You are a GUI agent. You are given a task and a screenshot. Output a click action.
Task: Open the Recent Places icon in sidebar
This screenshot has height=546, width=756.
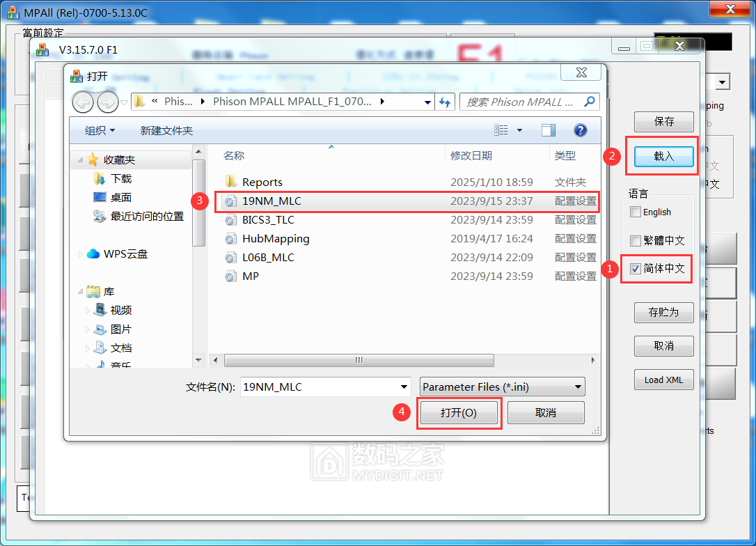100,216
